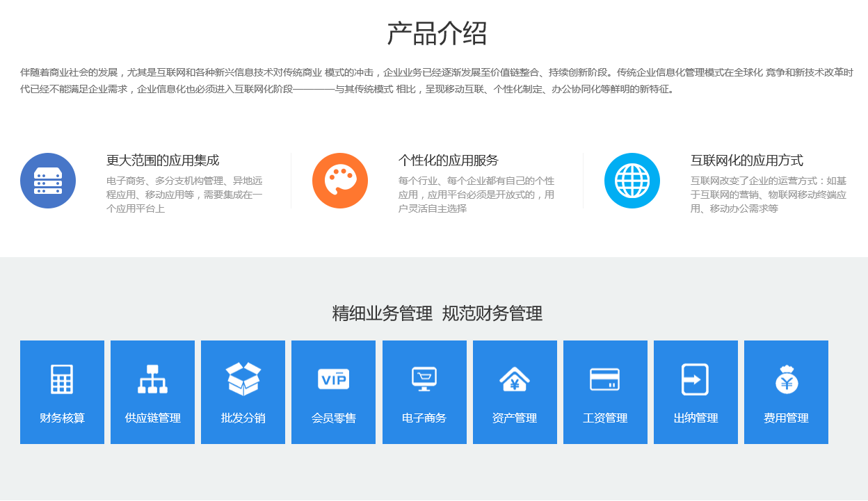Image resolution: width=868 pixels, height=501 pixels.
Task: Click the open box icon for 批发分销
Action: pos(243,379)
